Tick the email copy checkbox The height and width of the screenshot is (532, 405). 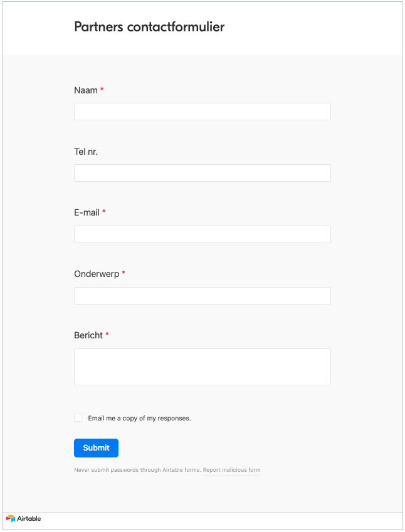coord(78,418)
